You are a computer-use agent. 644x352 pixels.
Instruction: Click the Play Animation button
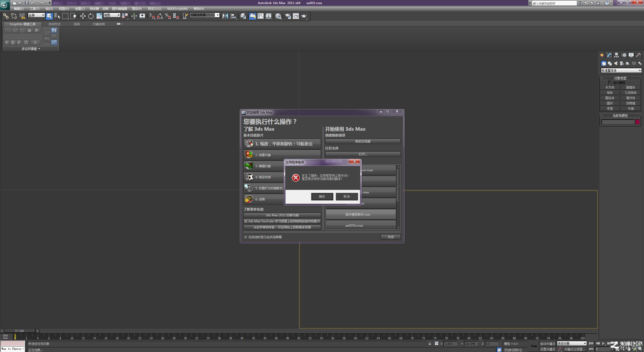(603, 343)
